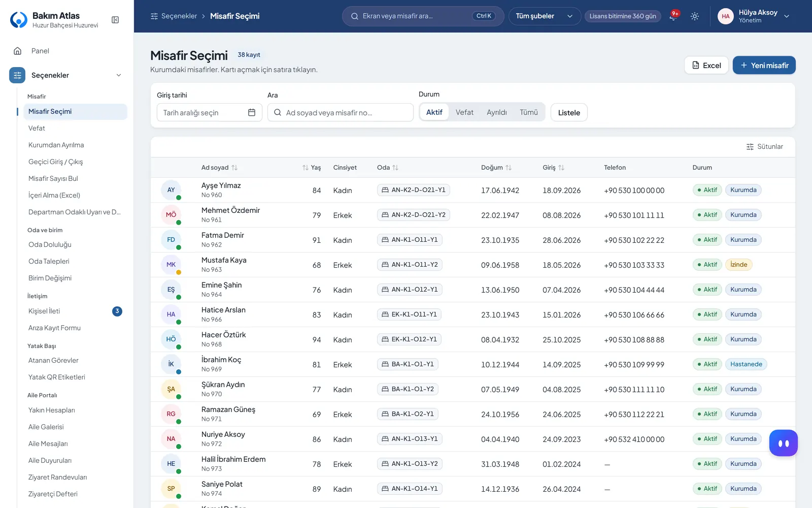Click the İzinde badge for Mustafa Kaya
This screenshot has height=508, width=812.
pos(738,265)
